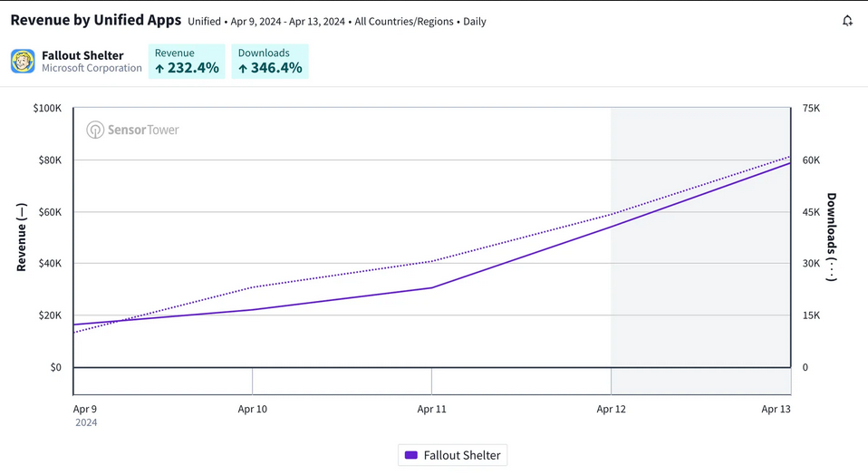
Task: Click the vertical Revenue axis title
Action: coord(21,237)
